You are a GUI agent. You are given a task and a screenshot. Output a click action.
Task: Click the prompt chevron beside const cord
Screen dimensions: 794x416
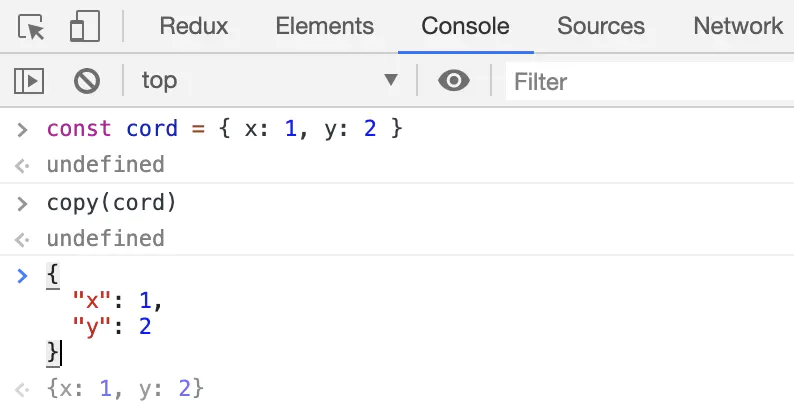tap(22, 129)
